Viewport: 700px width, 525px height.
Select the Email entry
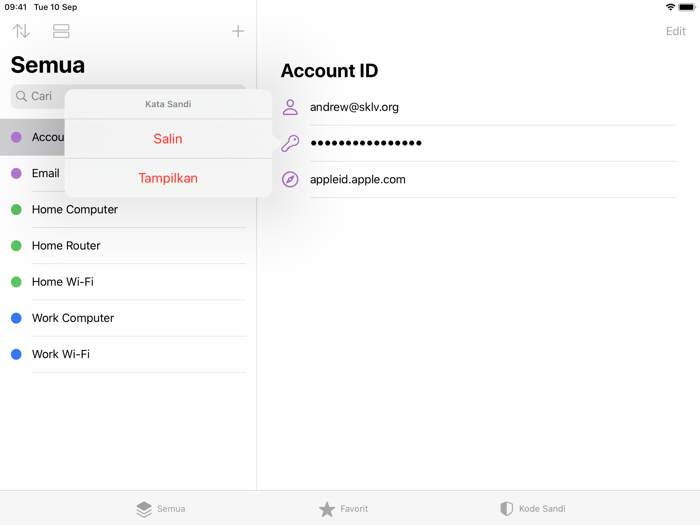tap(33, 173)
